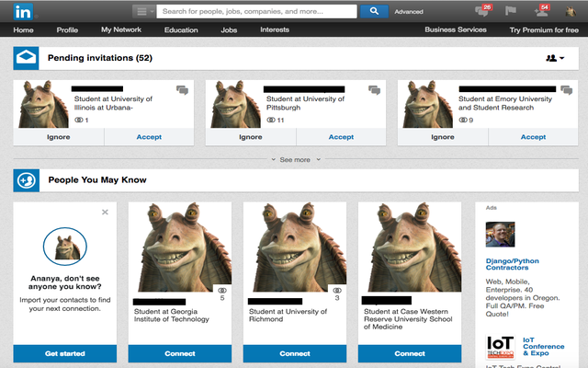Open Jobs menu

point(229,30)
